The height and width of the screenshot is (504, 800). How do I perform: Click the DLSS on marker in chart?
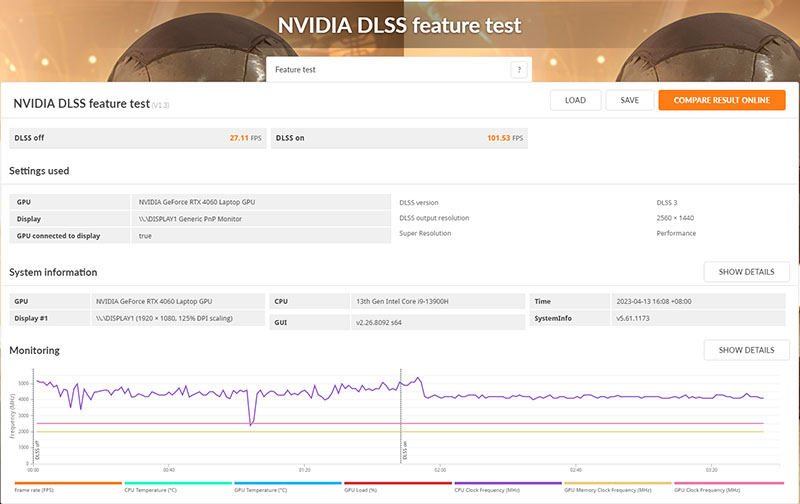[404, 448]
